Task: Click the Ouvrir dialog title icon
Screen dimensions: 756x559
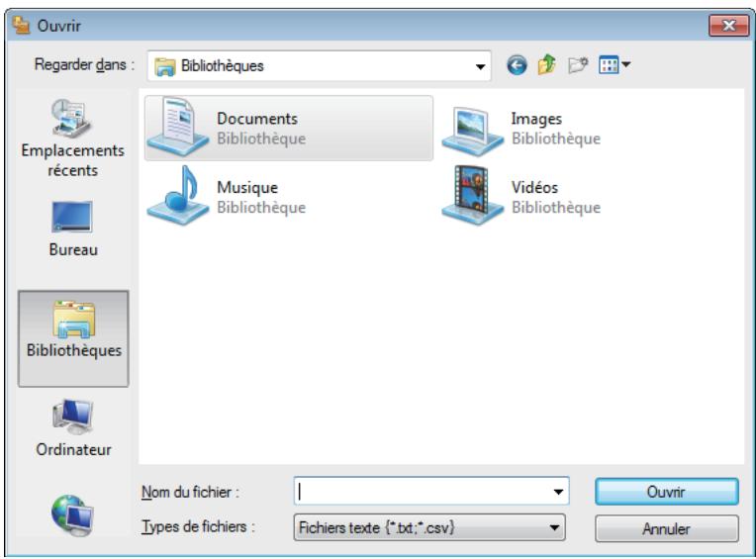Action: pos(21,25)
